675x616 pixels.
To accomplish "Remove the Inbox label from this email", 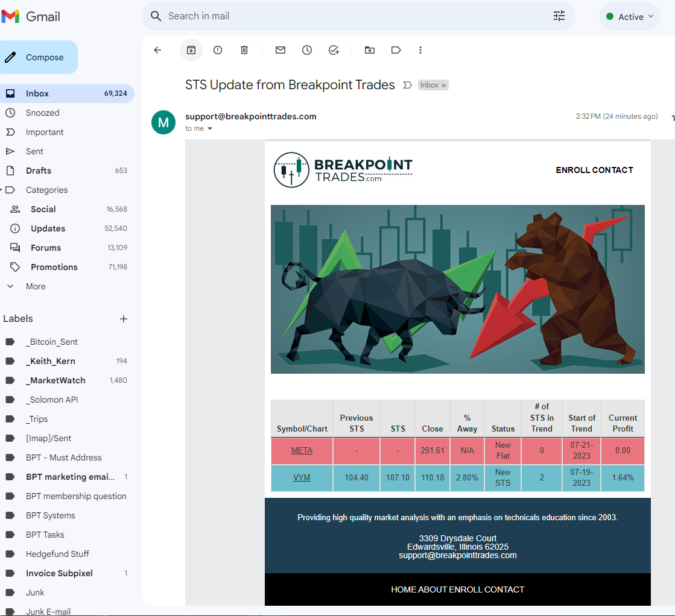I will point(443,86).
